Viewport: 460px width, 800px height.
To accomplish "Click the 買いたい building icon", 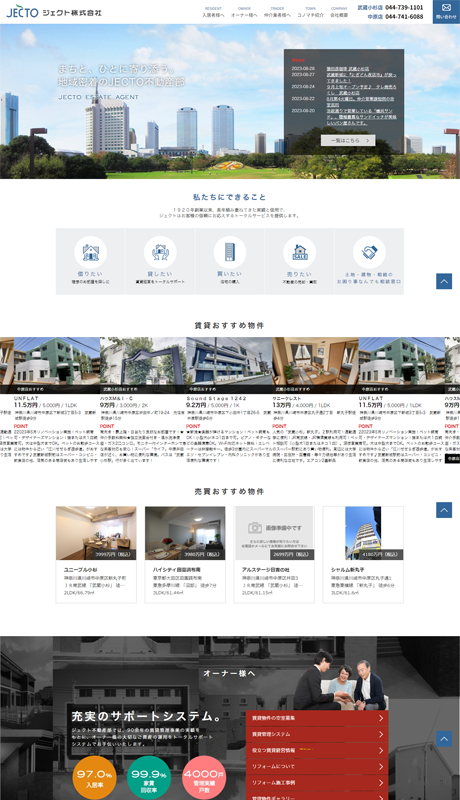I will point(229,252).
